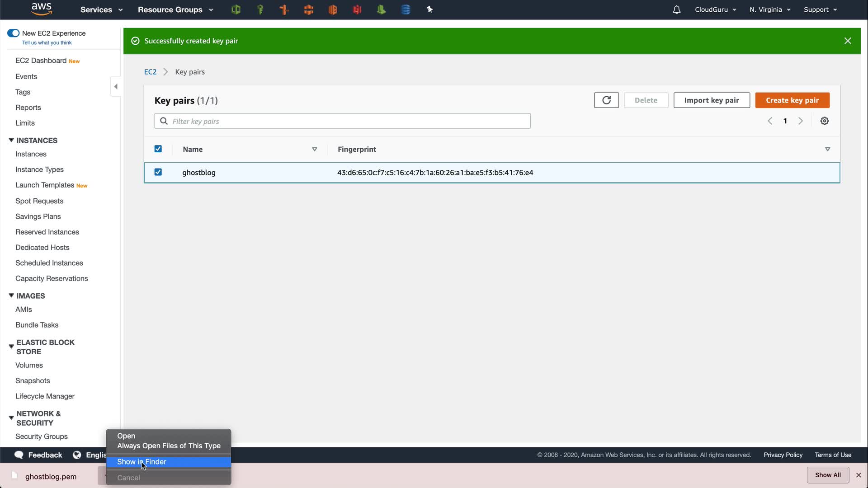Viewport: 868px width, 488px height.
Task: Collapse the sidebar using the arrow handle
Action: point(116,86)
